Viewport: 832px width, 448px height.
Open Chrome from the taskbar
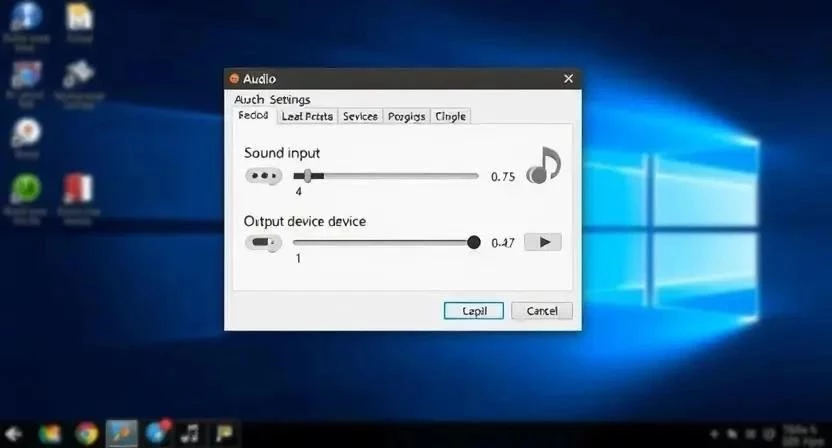[87, 433]
